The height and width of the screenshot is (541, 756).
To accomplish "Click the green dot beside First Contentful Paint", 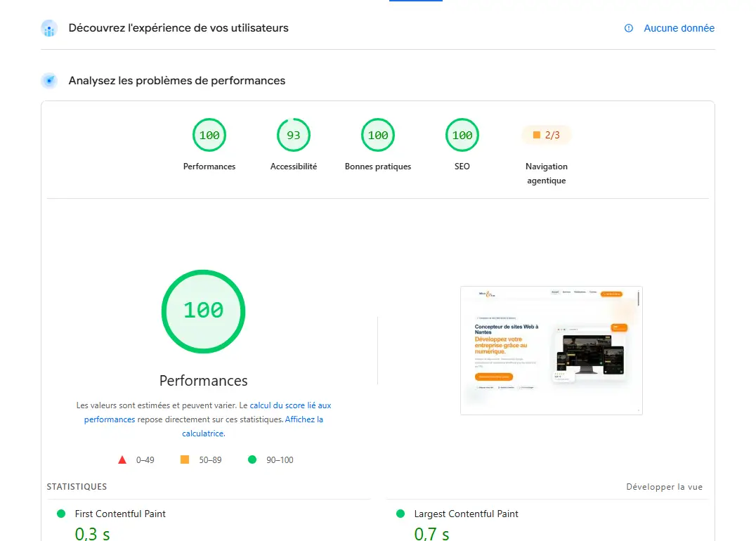I will pyautogui.click(x=61, y=514).
